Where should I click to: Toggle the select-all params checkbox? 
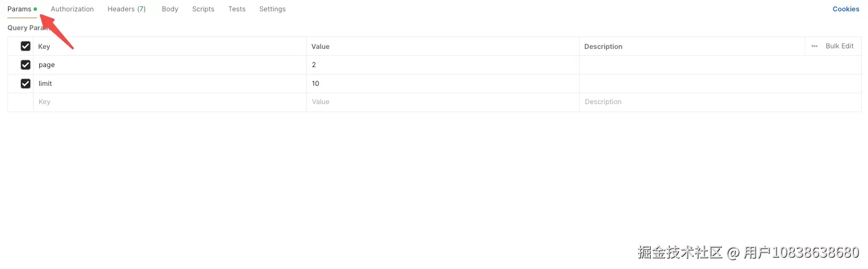pyautogui.click(x=26, y=46)
